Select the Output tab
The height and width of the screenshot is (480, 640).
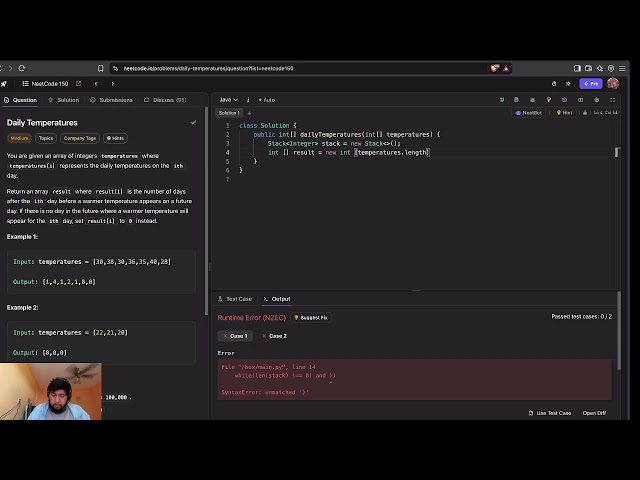pyautogui.click(x=277, y=299)
